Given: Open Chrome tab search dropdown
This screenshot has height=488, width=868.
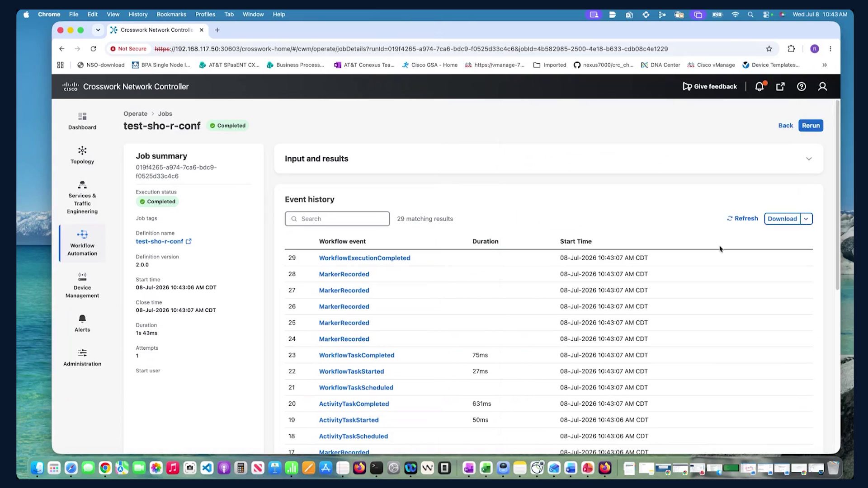Looking at the screenshot, I should [98, 30].
